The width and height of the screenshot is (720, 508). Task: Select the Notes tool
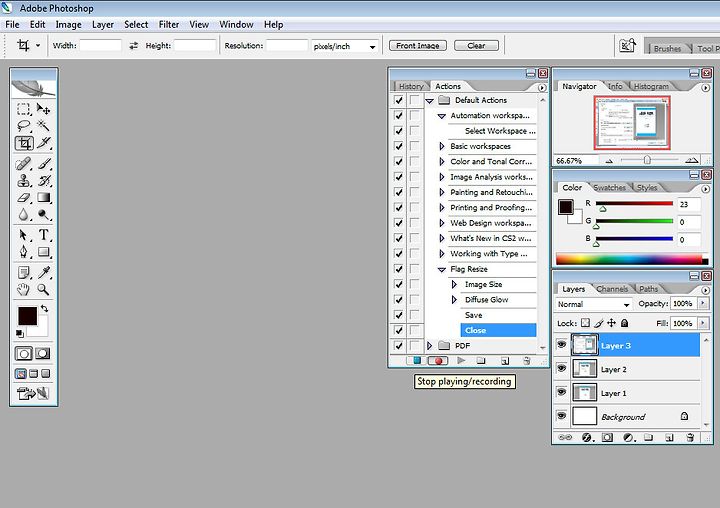24,272
